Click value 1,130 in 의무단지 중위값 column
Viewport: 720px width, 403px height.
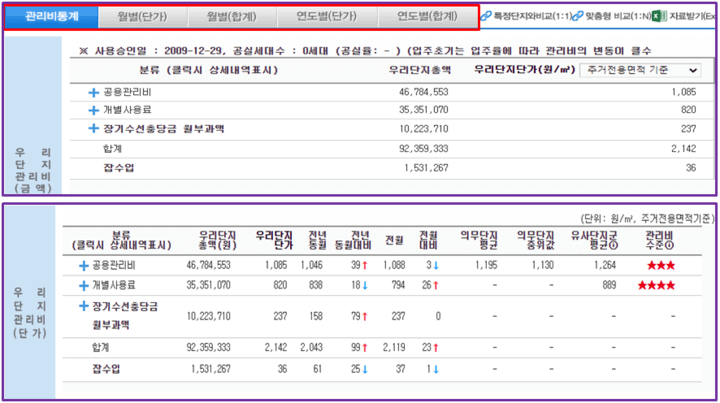543,265
